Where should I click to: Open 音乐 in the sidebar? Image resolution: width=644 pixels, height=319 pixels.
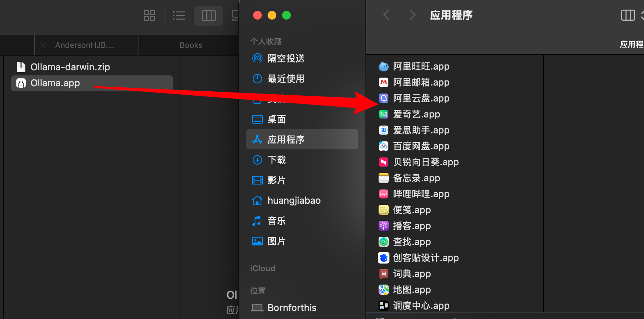[x=302, y=221]
